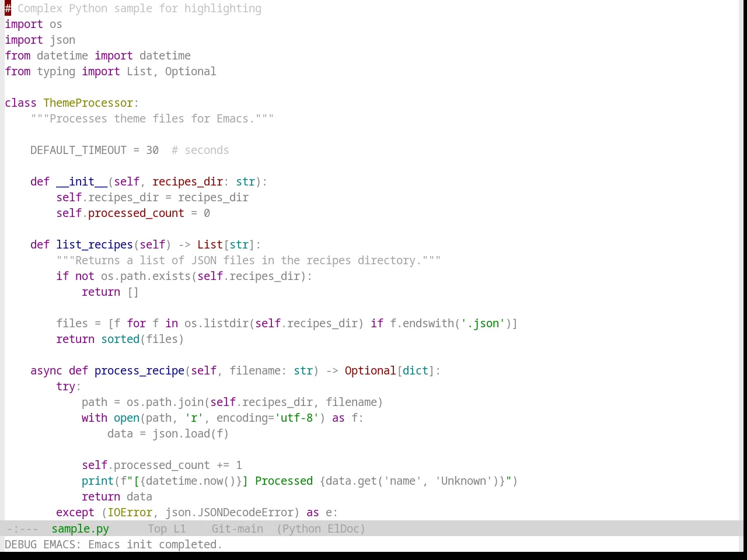
Task: Click the 'import os' line
Action: (x=33, y=24)
